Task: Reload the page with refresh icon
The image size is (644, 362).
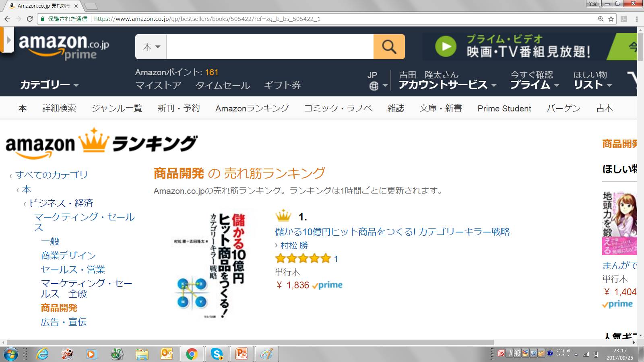Action: 30,19
